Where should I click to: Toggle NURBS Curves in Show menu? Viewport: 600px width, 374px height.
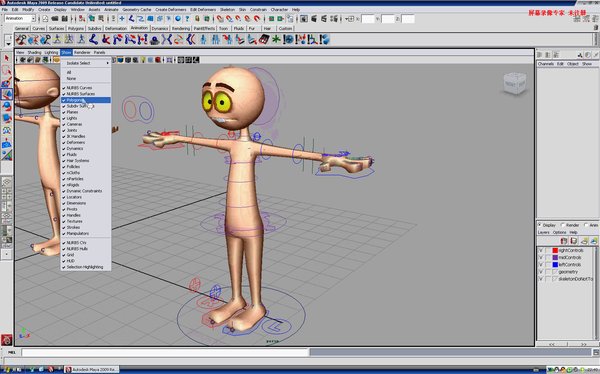86,88
